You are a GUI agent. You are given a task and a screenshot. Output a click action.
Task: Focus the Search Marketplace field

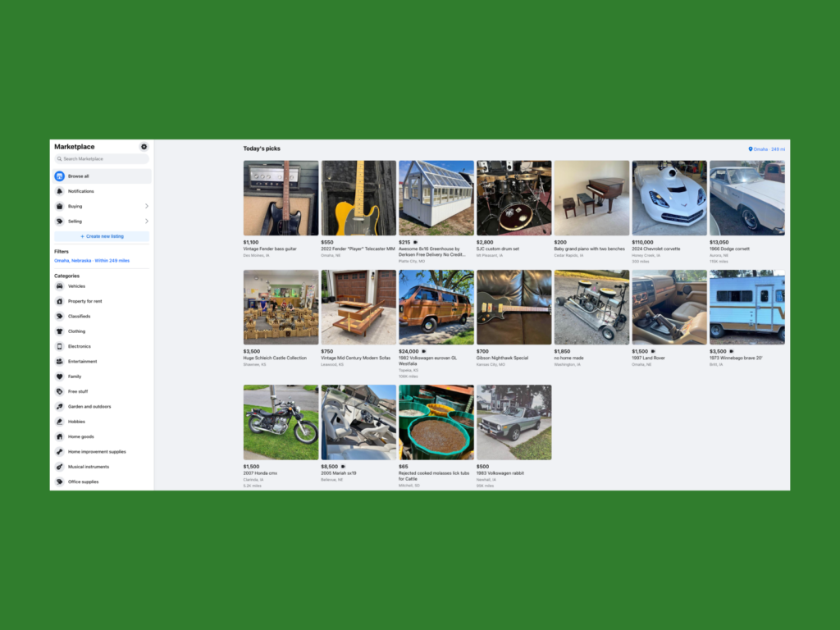pos(102,159)
